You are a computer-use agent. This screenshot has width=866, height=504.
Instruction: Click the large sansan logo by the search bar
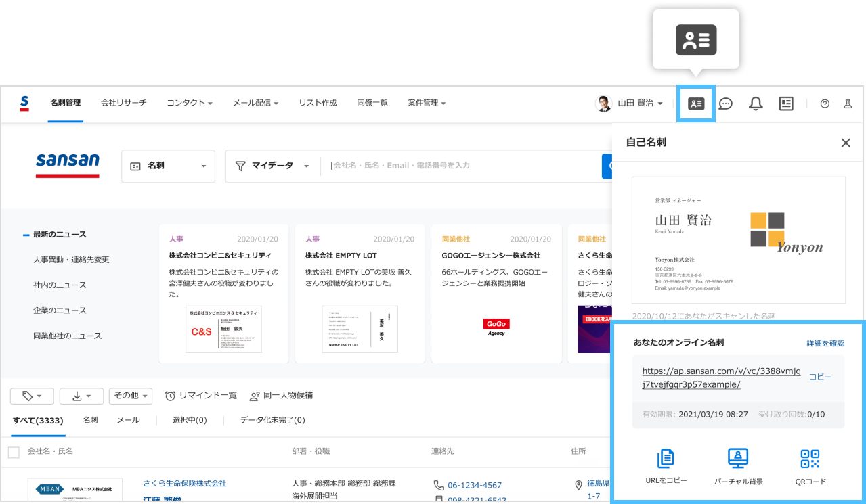coord(68,166)
